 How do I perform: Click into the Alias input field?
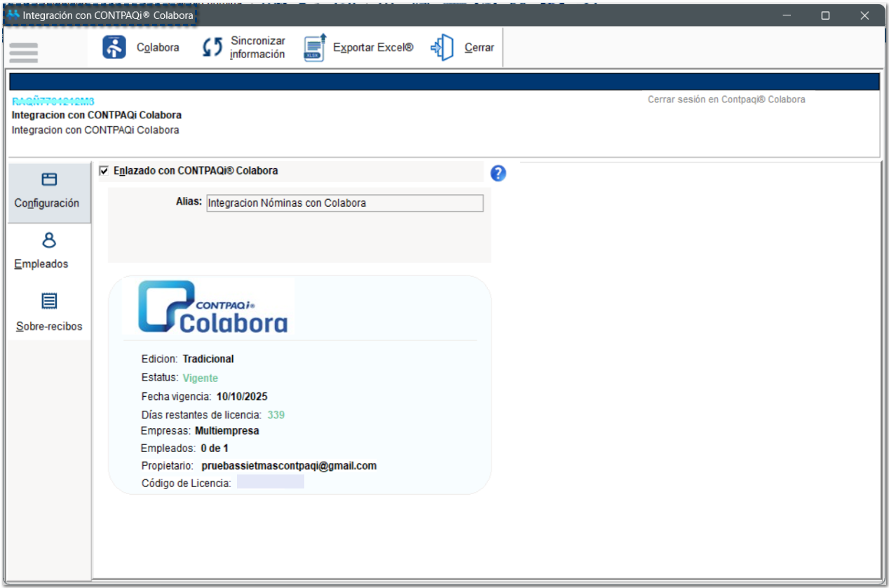(x=344, y=203)
